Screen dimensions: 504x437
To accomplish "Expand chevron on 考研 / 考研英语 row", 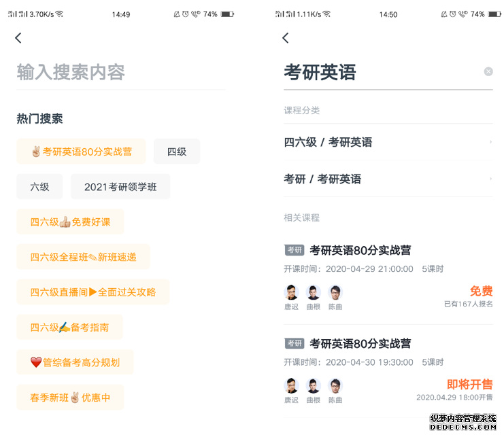I will (x=490, y=179).
